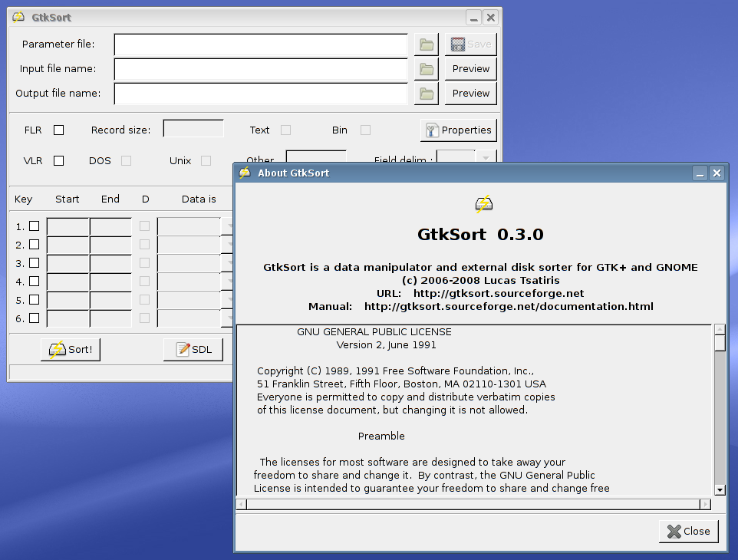Screen dimensions: 738x560
Task: Open the SDL editor button
Action: [x=193, y=350]
